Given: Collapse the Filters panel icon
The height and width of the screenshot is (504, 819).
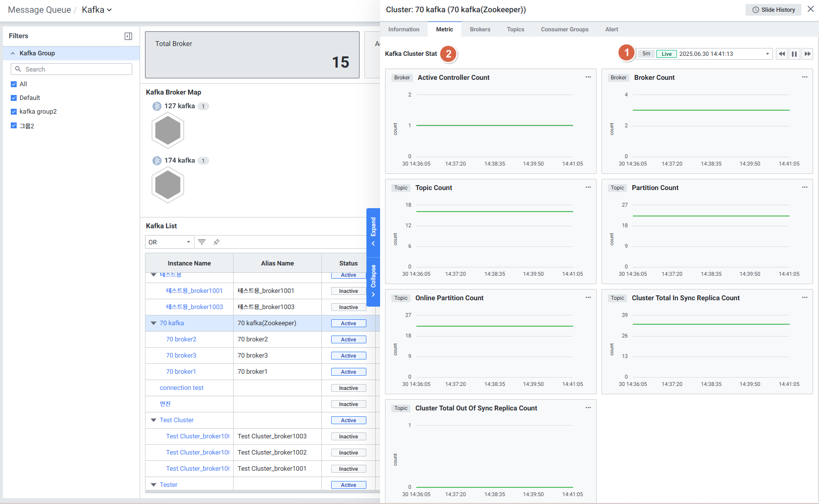Looking at the screenshot, I should [x=128, y=36].
